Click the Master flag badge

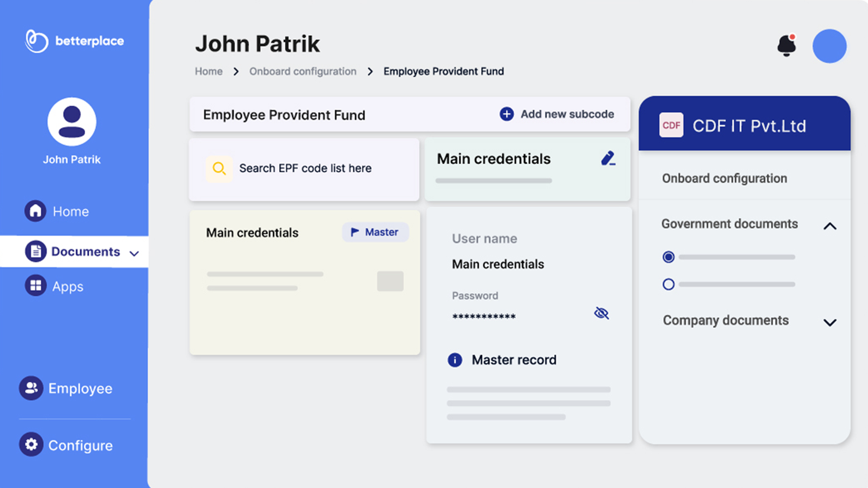[x=375, y=232]
